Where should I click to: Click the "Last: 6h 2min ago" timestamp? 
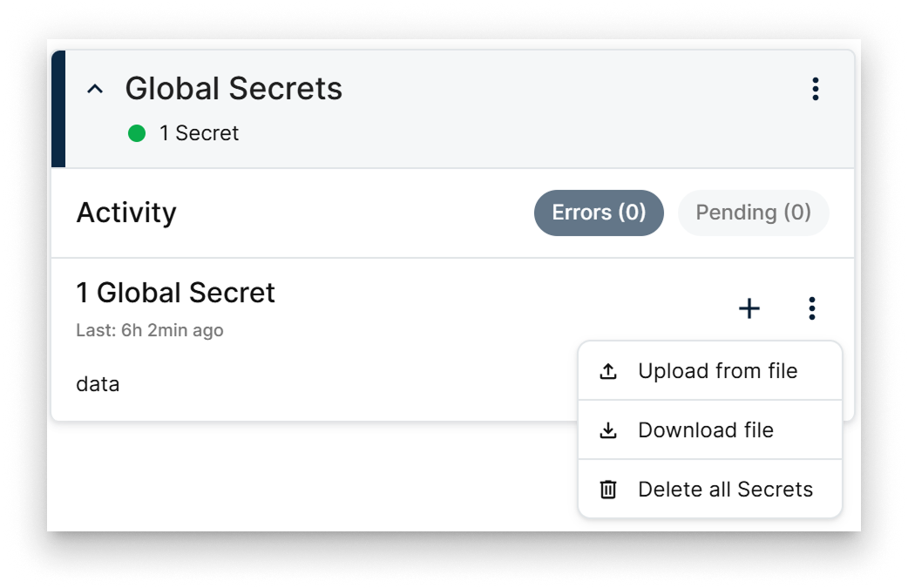[150, 329]
